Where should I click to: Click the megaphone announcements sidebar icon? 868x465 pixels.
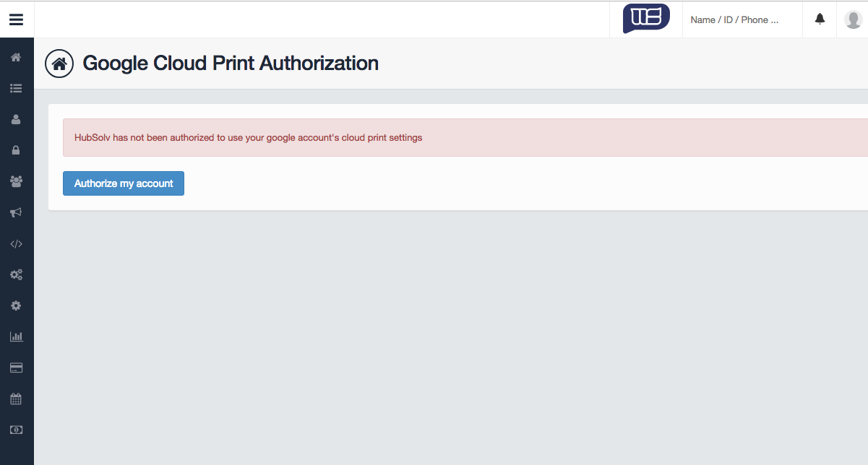(x=16, y=212)
